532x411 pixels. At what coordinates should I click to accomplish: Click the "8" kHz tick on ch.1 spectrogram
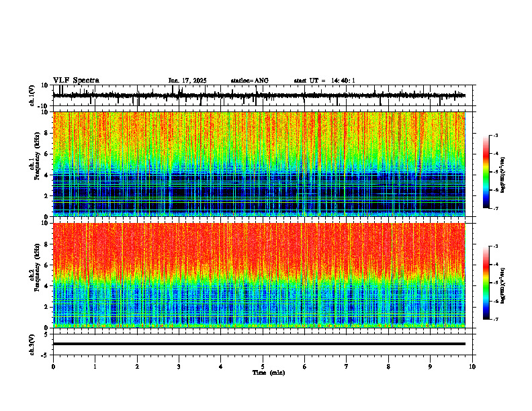(x=46, y=133)
